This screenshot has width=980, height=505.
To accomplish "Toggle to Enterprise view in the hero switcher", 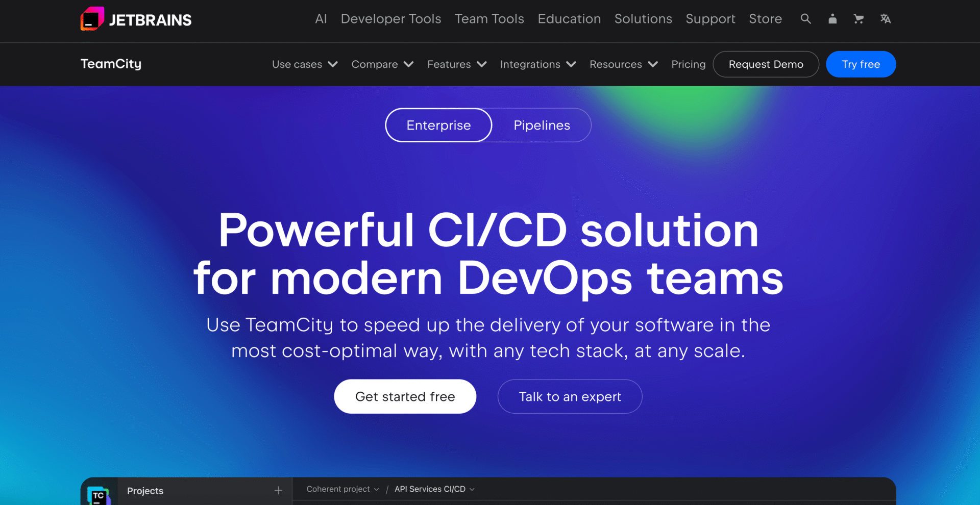I will click(x=438, y=125).
